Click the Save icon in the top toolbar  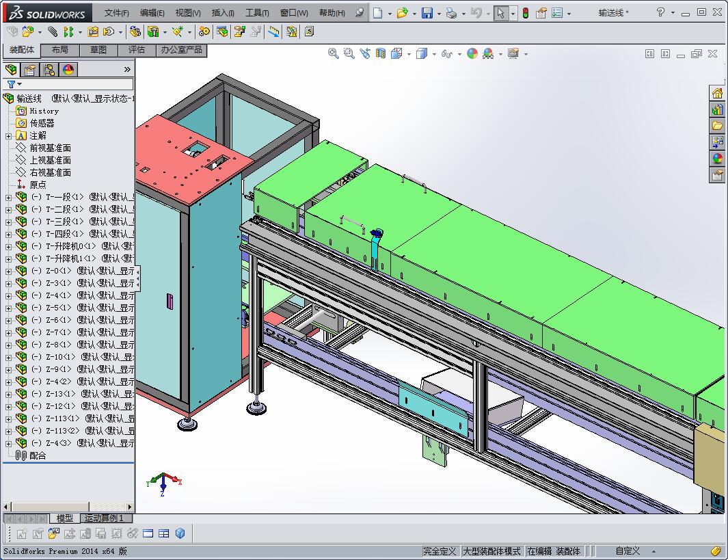[x=427, y=13]
